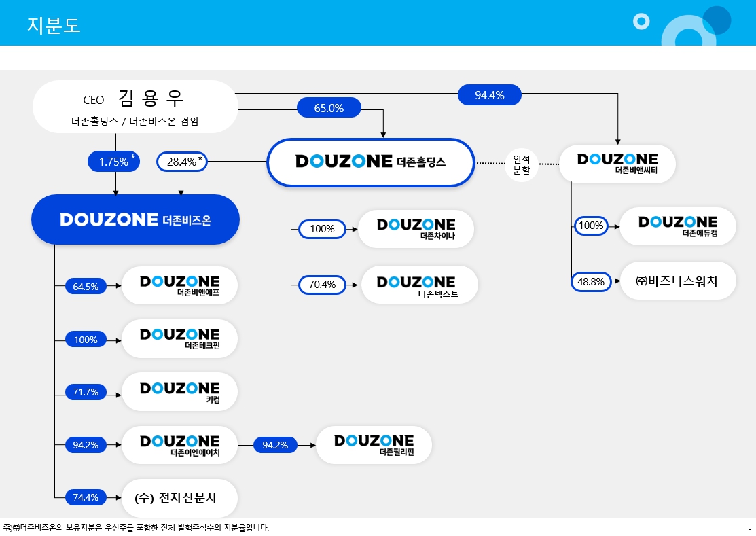Select the 더존테크핀 company box

point(180,338)
